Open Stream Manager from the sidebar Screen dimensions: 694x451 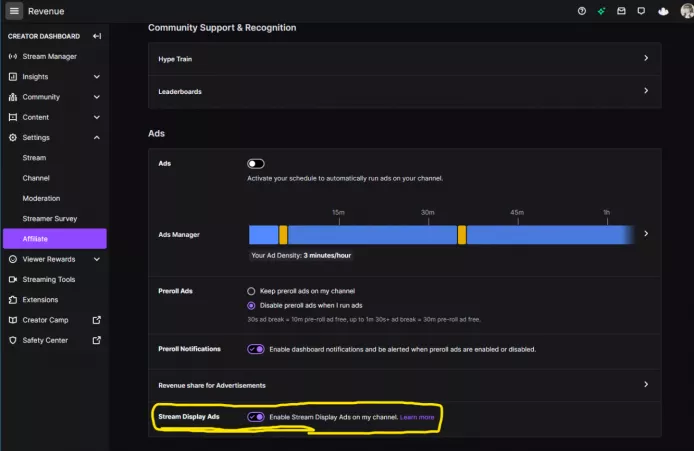[48, 56]
